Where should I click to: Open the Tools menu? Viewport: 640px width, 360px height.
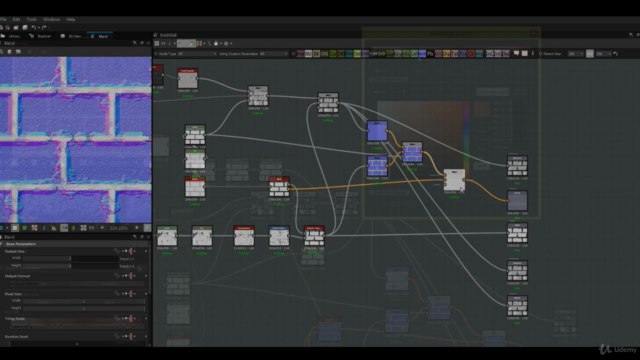(31, 19)
